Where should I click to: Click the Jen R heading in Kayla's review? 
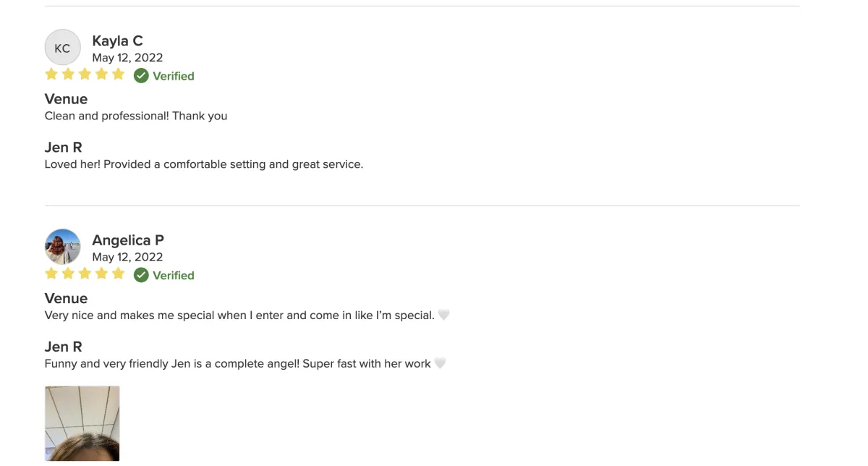click(x=63, y=147)
